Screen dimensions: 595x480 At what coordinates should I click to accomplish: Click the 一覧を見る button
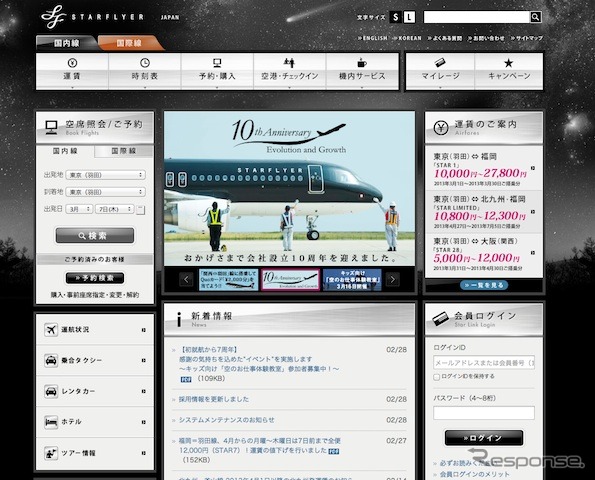tap(484, 285)
